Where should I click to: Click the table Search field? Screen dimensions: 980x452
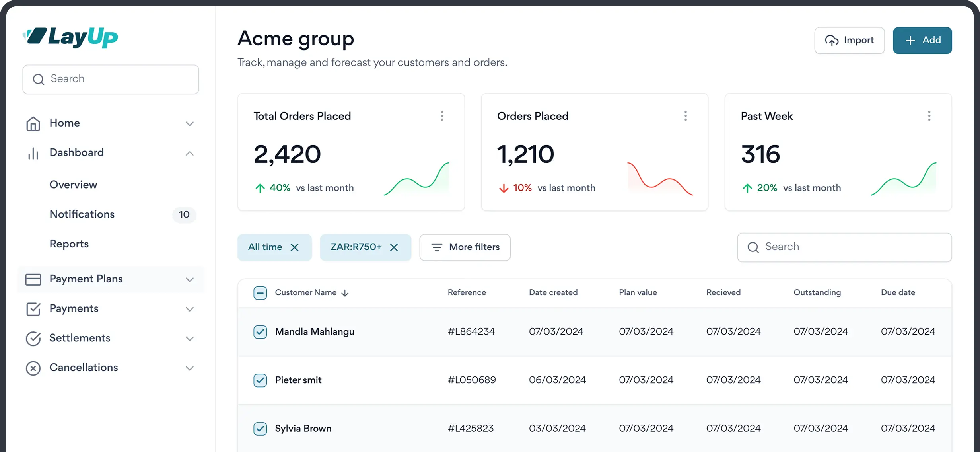(x=844, y=247)
